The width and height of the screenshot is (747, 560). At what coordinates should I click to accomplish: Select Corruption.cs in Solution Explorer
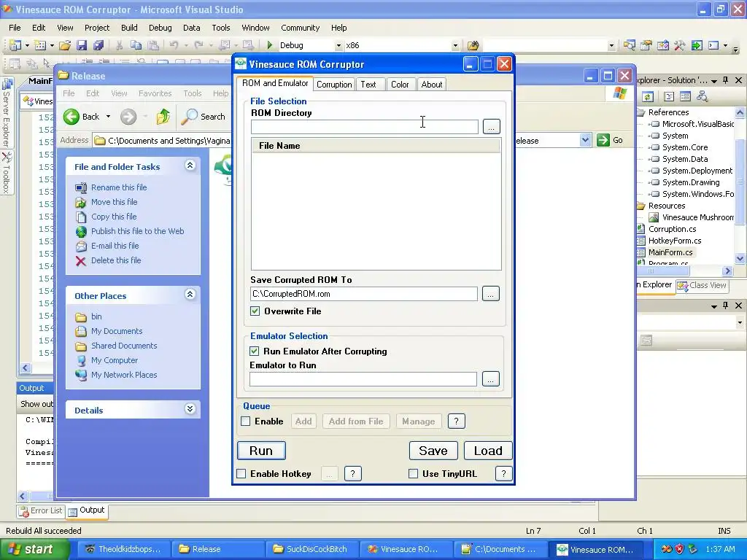[x=672, y=229]
